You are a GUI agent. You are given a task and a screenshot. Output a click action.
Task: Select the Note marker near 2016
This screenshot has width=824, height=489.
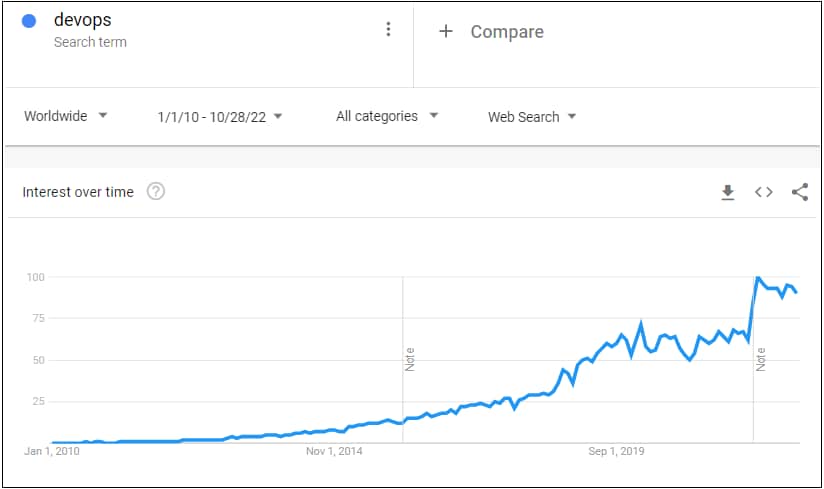(x=410, y=359)
